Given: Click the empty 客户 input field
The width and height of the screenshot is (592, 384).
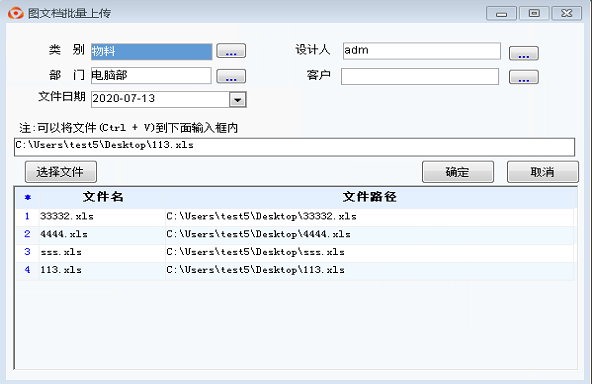Looking at the screenshot, I should tap(420, 76).
